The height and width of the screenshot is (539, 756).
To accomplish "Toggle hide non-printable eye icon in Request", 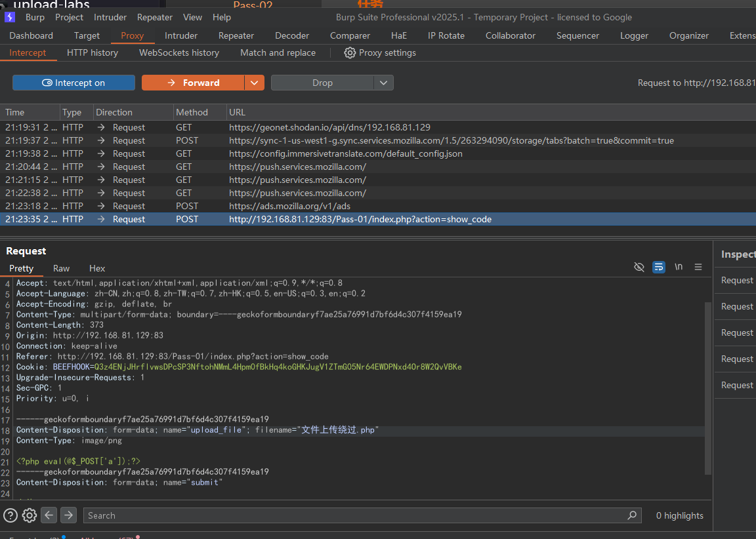I will point(639,267).
